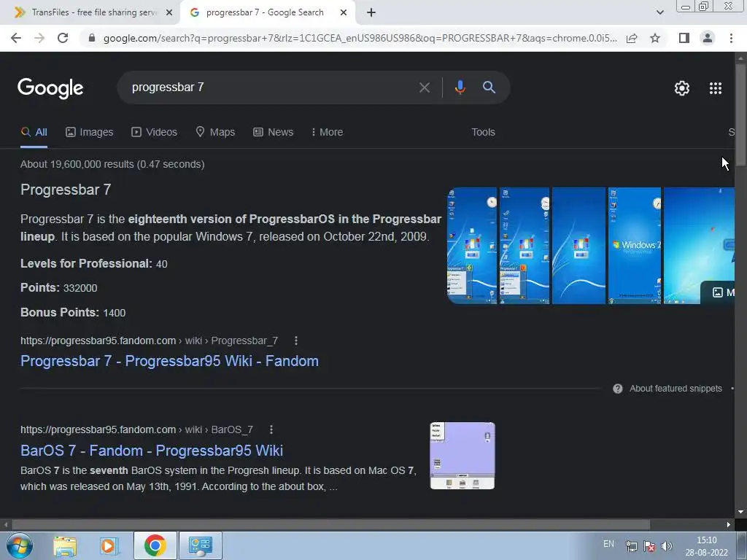Screen dimensions: 747x560
Task: Go back to the previous page
Action: pos(16,38)
